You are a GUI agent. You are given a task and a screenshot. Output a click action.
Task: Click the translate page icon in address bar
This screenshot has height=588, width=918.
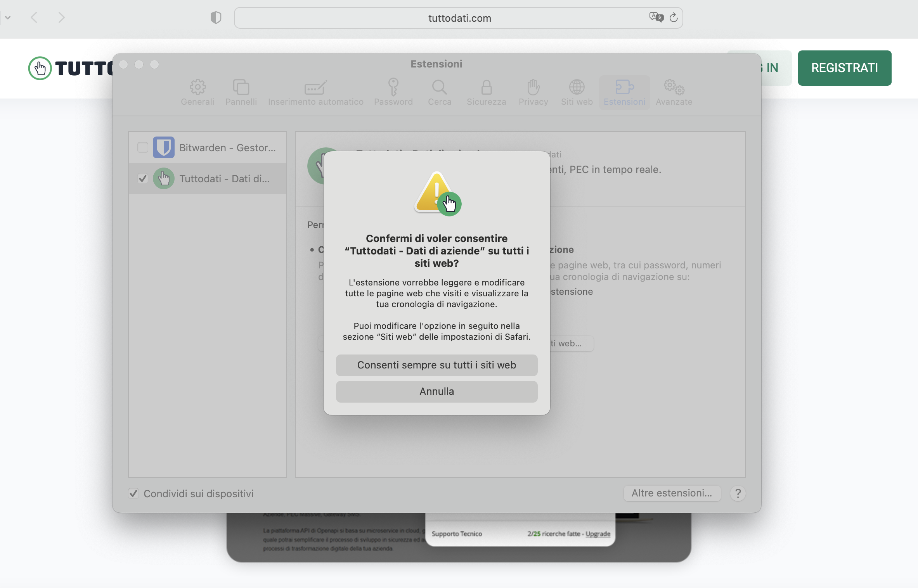[x=656, y=17]
